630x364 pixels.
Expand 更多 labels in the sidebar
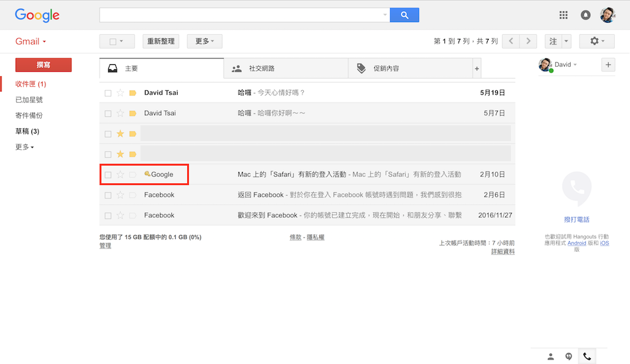pyautogui.click(x=25, y=147)
